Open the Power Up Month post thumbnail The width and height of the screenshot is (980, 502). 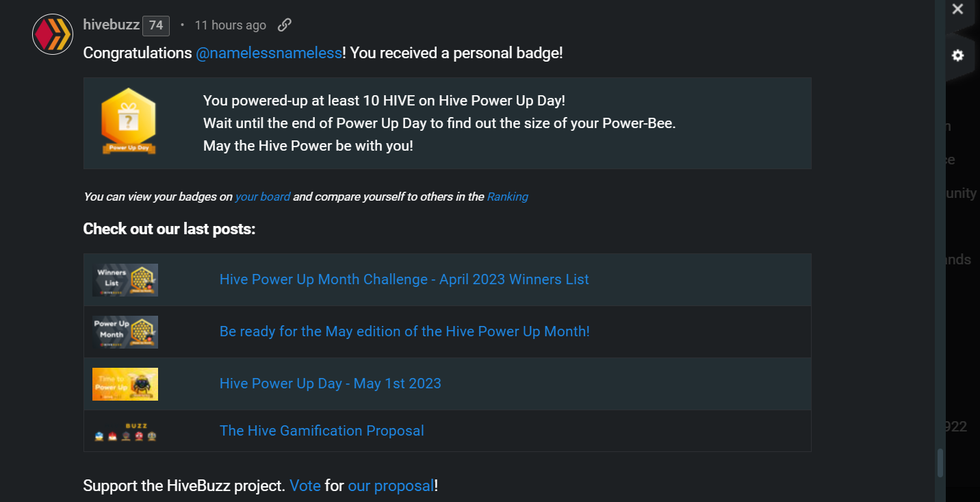(125, 331)
